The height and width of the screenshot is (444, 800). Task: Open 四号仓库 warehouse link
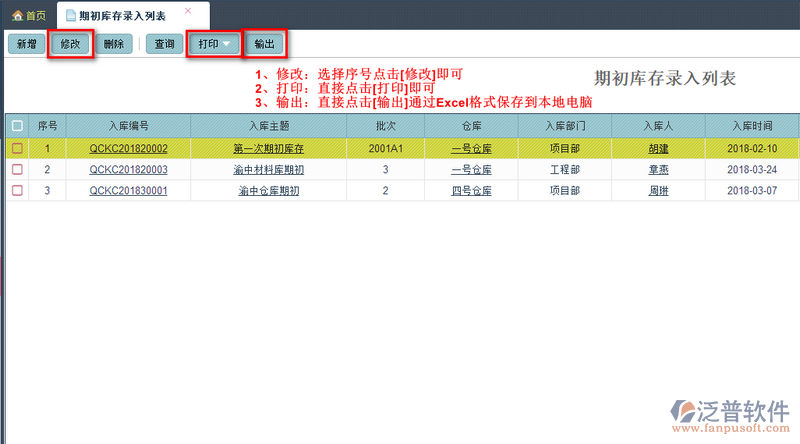coord(471,190)
